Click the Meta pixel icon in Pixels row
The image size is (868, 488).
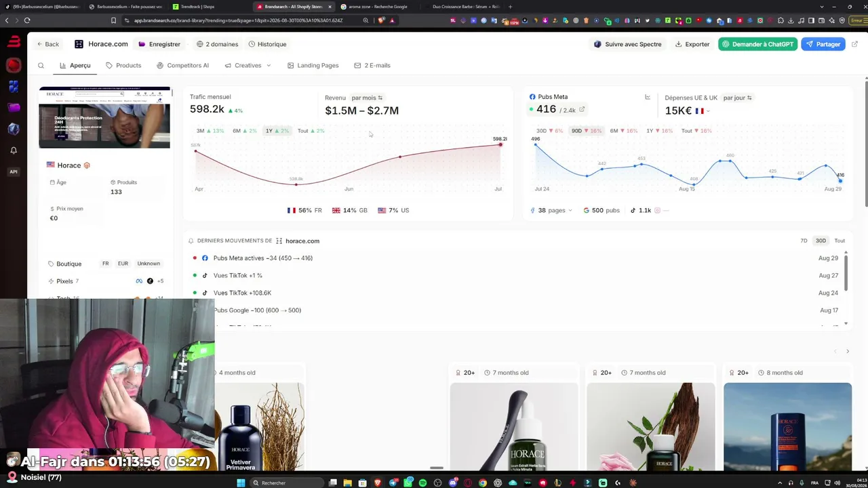pyautogui.click(x=139, y=281)
